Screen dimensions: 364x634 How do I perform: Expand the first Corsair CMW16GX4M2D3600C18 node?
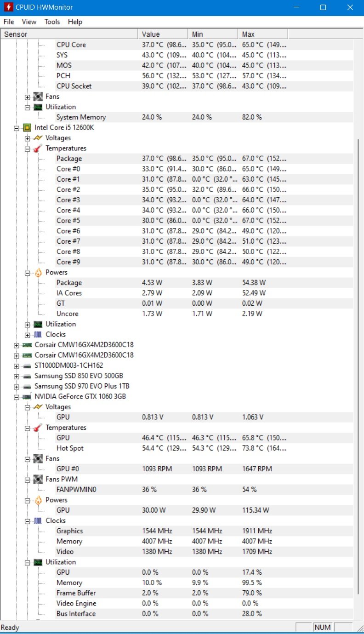click(x=17, y=345)
